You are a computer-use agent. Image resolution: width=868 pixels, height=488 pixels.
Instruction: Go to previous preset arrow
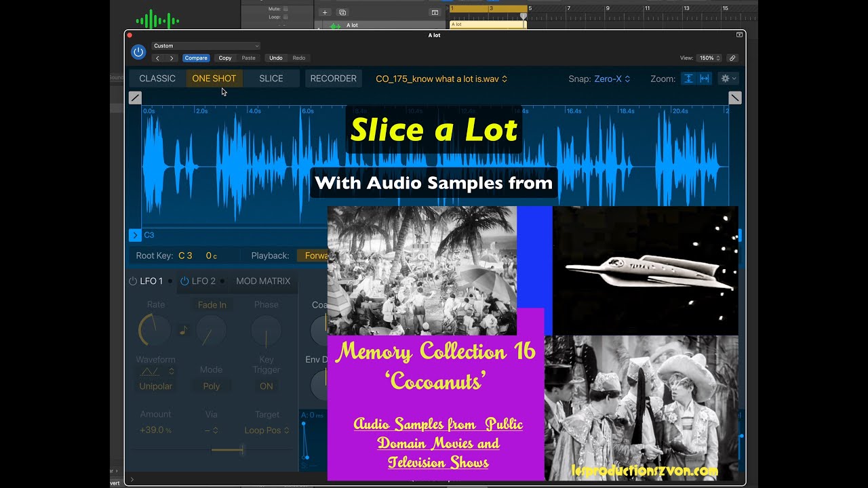coord(158,58)
